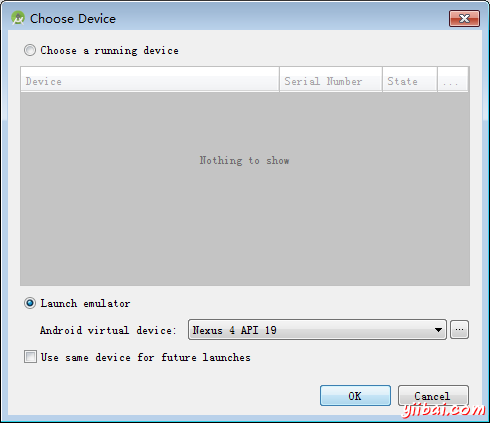
Task: Close the Choose Device dialog
Action: tap(464, 18)
